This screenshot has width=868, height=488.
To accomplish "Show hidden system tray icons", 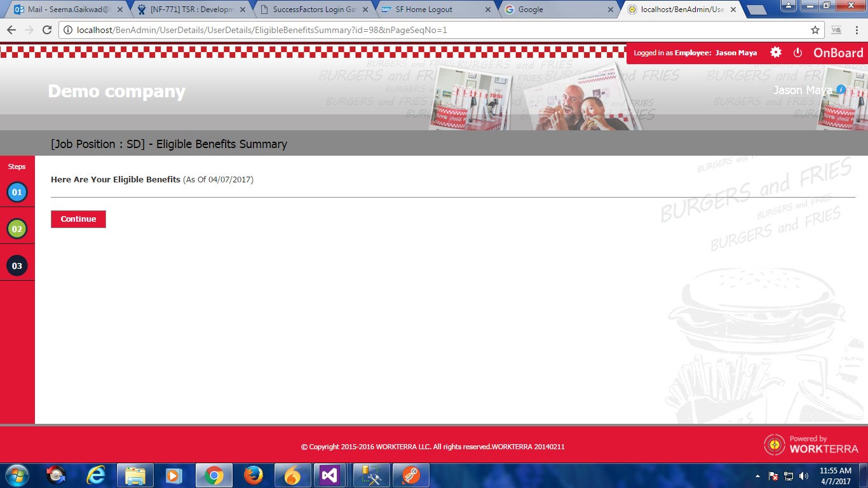I will pyautogui.click(x=757, y=476).
